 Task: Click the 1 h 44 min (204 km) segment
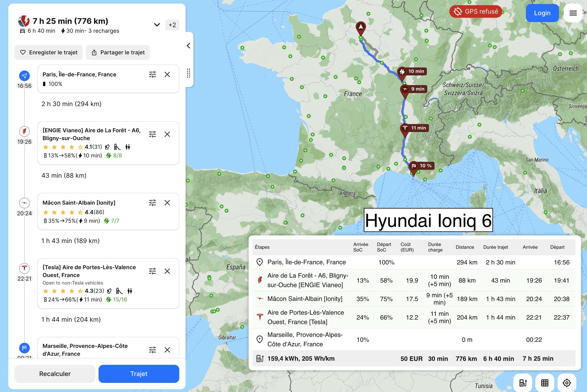pyautogui.click(x=71, y=319)
